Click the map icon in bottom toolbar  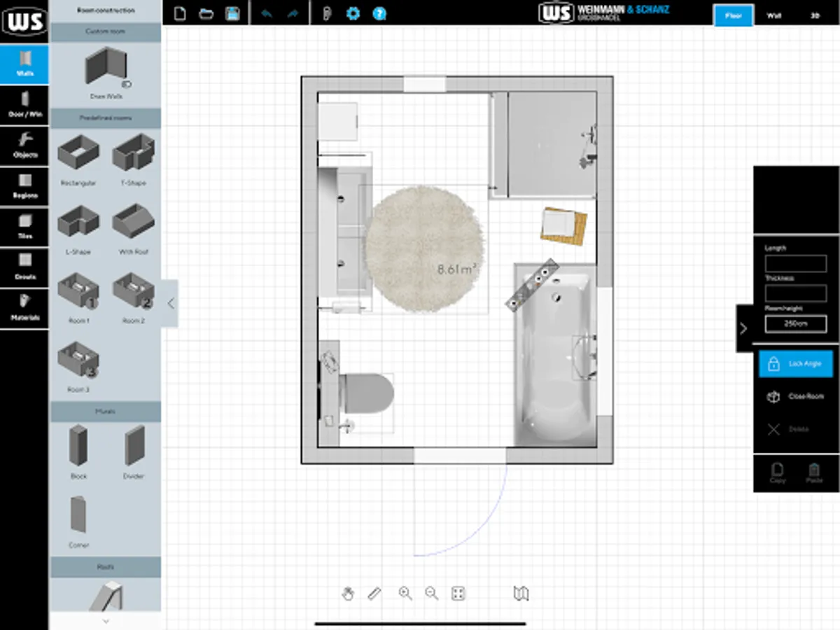[520, 594]
